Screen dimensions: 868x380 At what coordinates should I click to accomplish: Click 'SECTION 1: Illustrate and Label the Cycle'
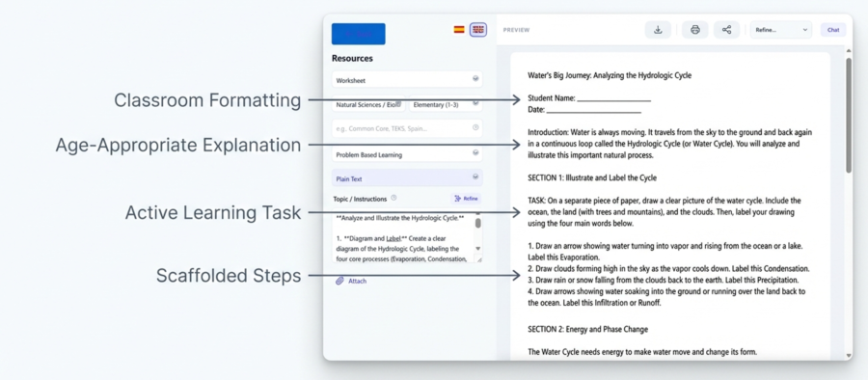point(592,177)
